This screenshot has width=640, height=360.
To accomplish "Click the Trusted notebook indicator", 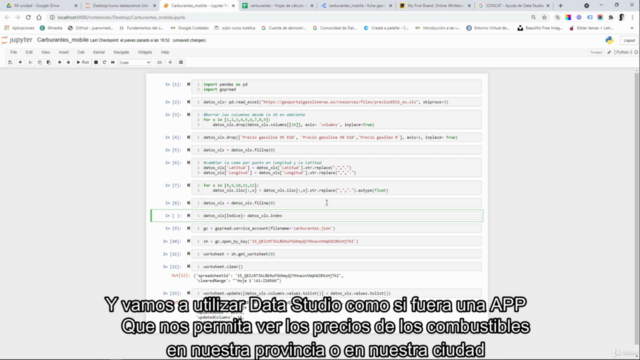I will click(596, 52).
